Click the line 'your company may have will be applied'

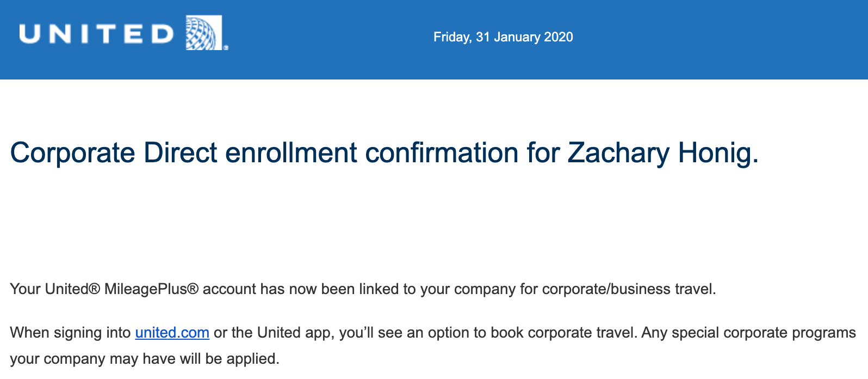pos(144,359)
